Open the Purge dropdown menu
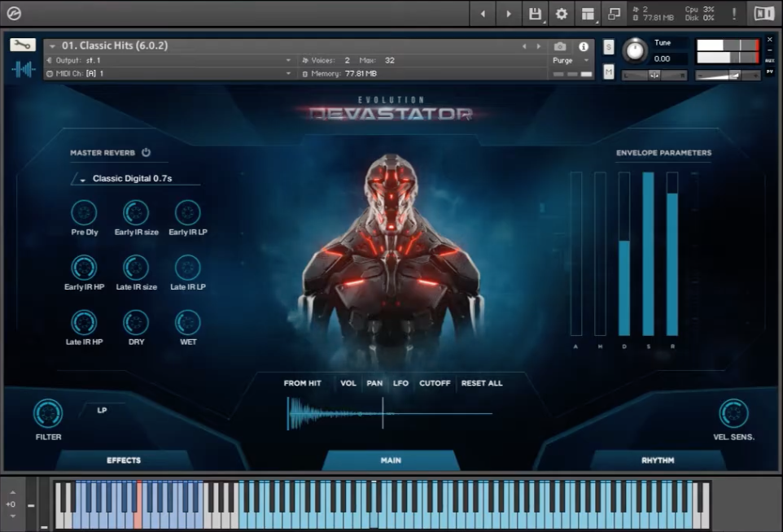This screenshot has width=783, height=532. coord(571,60)
